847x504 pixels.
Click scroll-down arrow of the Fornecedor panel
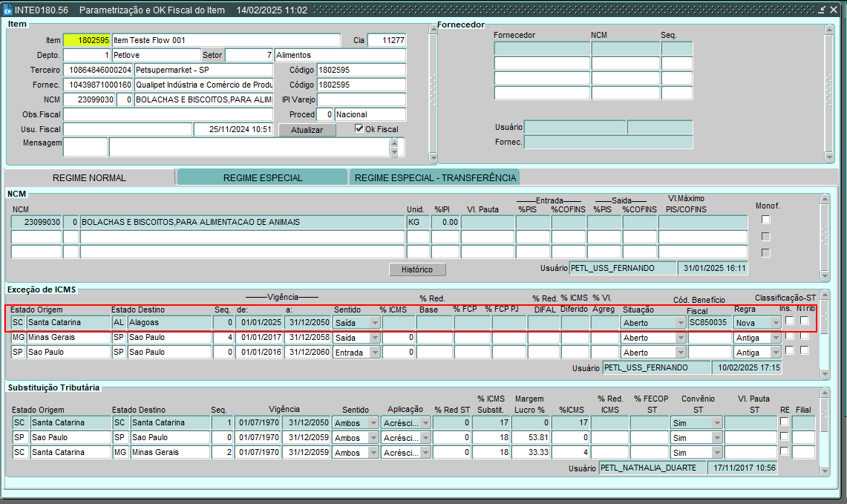click(x=829, y=157)
